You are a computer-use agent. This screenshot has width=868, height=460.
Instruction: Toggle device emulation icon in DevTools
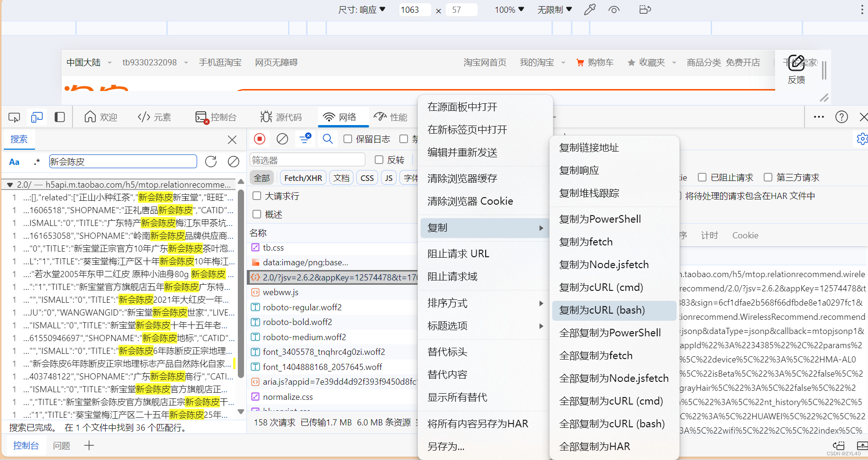tap(37, 117)
